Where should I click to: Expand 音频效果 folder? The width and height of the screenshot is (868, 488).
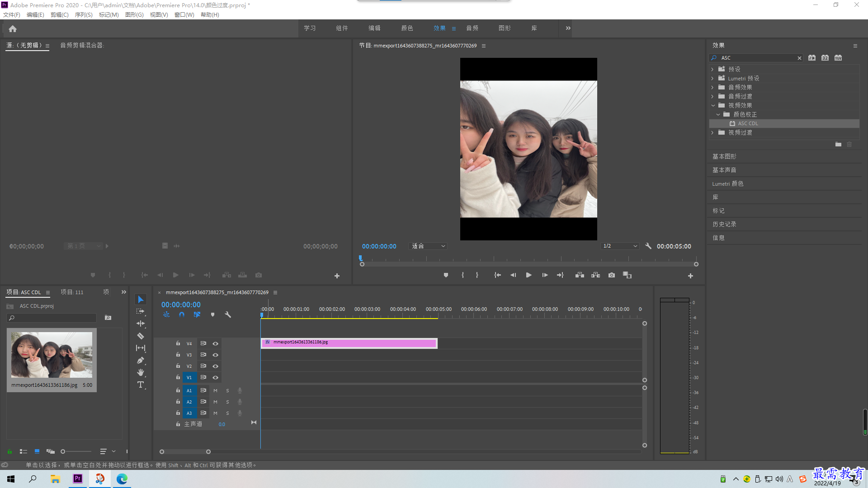(x=712, y=87)
